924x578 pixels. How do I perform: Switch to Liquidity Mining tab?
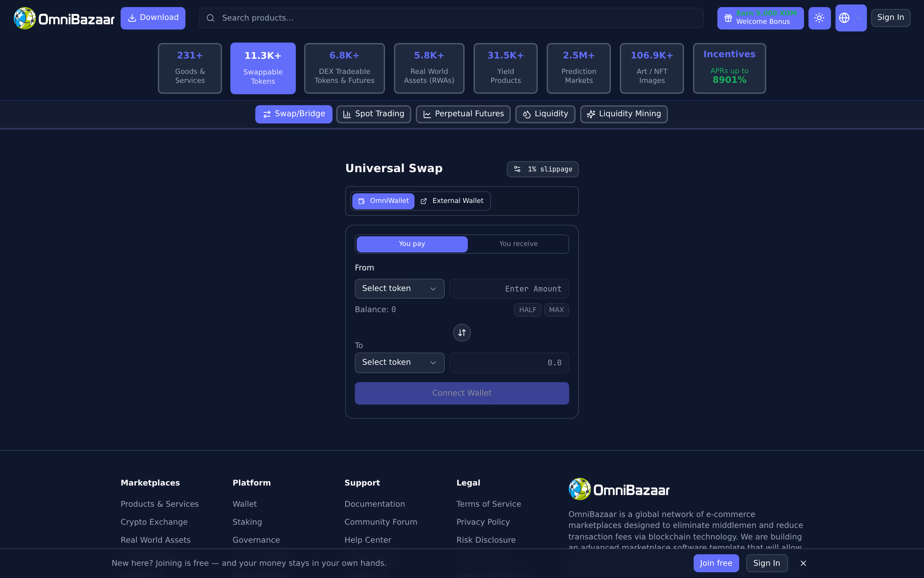[x=624, y=114]
